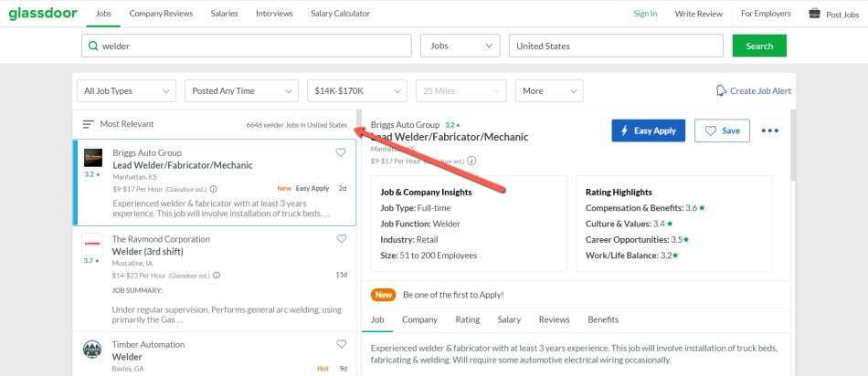Open the Timber Automation Welder listing

click(x=127, y=357)
